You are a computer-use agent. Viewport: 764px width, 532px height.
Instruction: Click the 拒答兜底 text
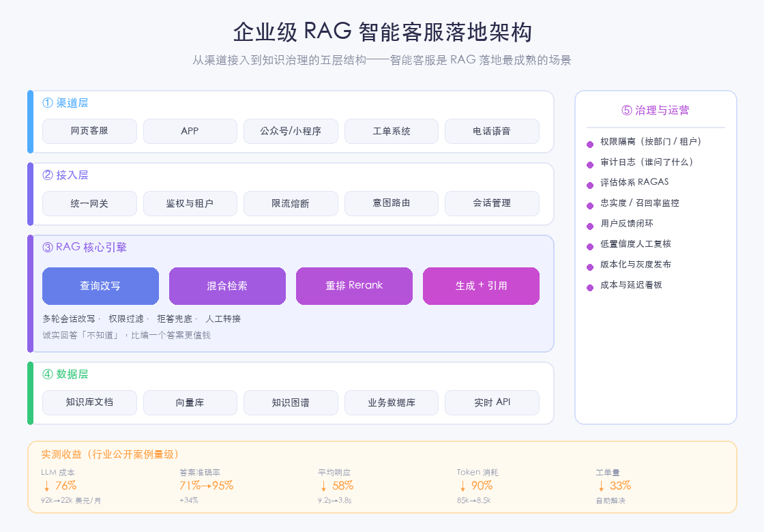175,319
